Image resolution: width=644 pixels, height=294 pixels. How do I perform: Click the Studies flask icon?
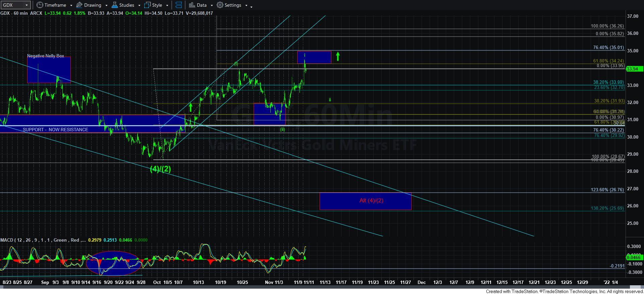pyautogui.click(x=115, y=5)
